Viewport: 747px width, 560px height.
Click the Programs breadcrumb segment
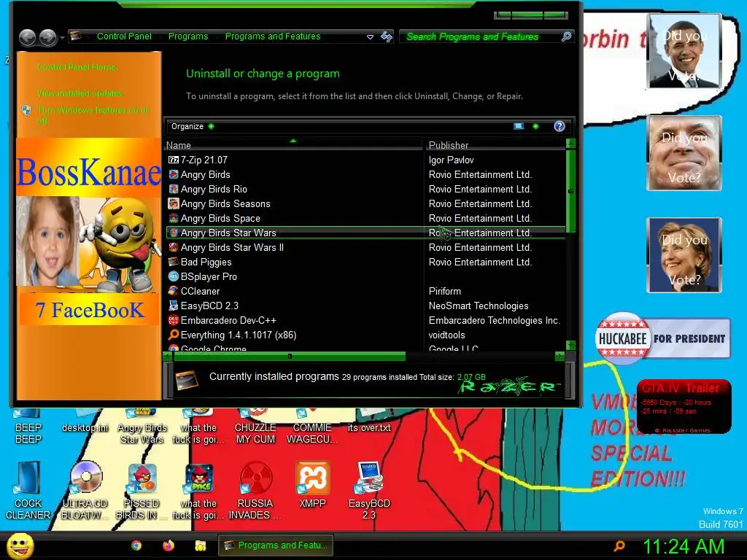pos(188,36)
